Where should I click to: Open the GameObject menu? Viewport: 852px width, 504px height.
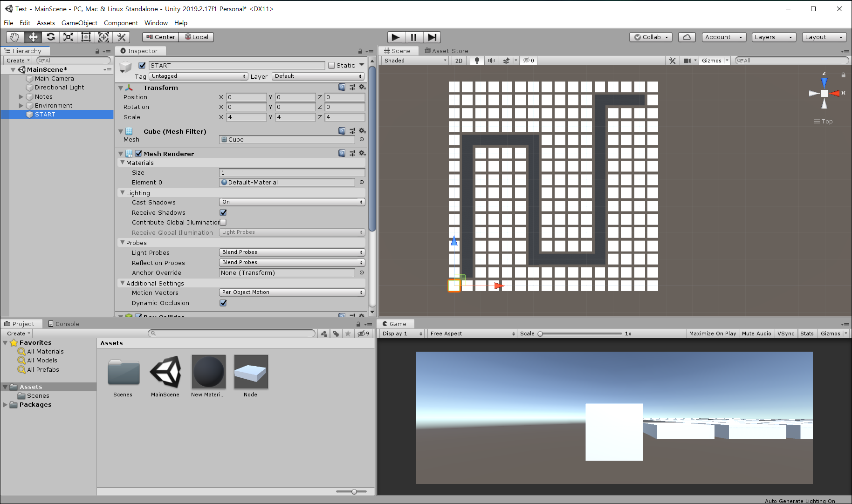[79, 23]
